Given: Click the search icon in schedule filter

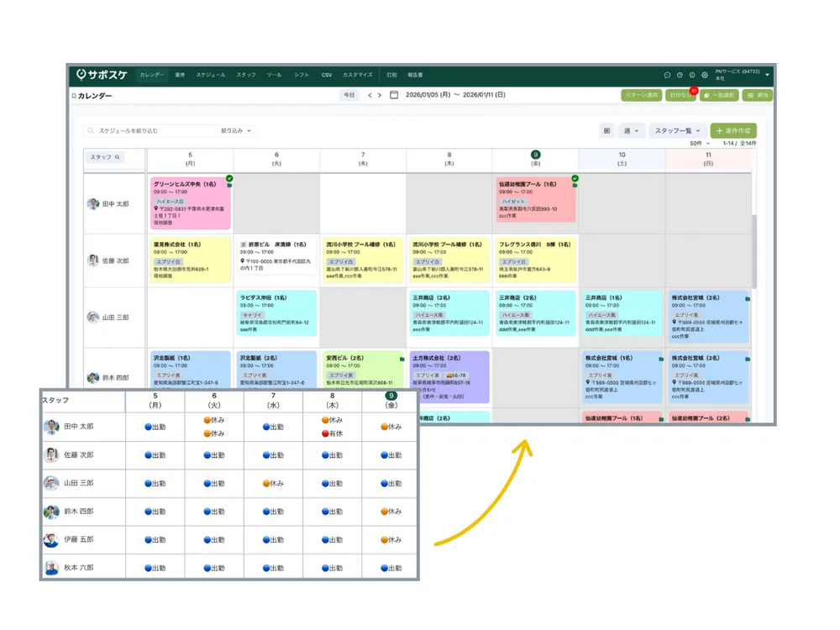Looking at the screenshot, I should coord(91,131).
